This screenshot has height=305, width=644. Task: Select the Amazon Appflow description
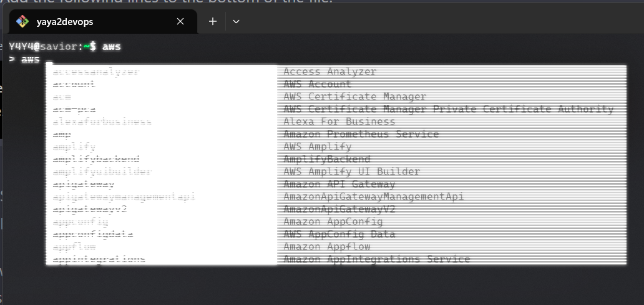pyautogui.click(x=326, y=246)
